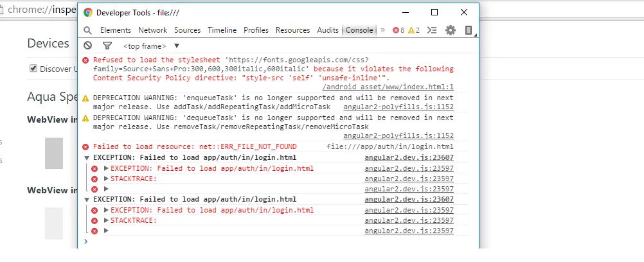Collapse the first EXCEPTION group triangle

tap(87, 158)
